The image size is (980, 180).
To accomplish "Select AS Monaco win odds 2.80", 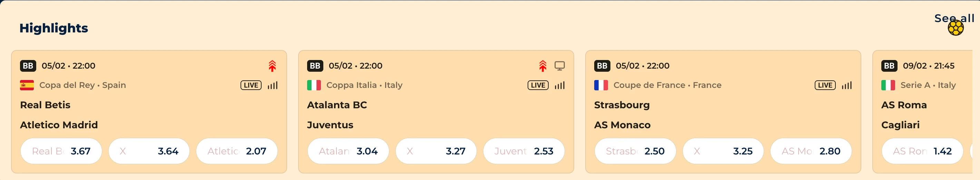I will point(811,151).
